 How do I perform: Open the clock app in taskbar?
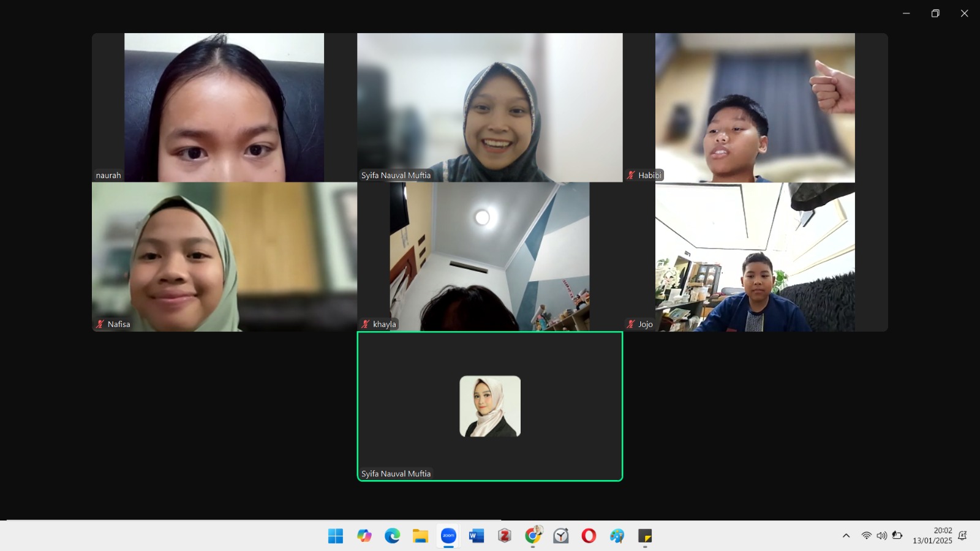click(x=561, y=536)
